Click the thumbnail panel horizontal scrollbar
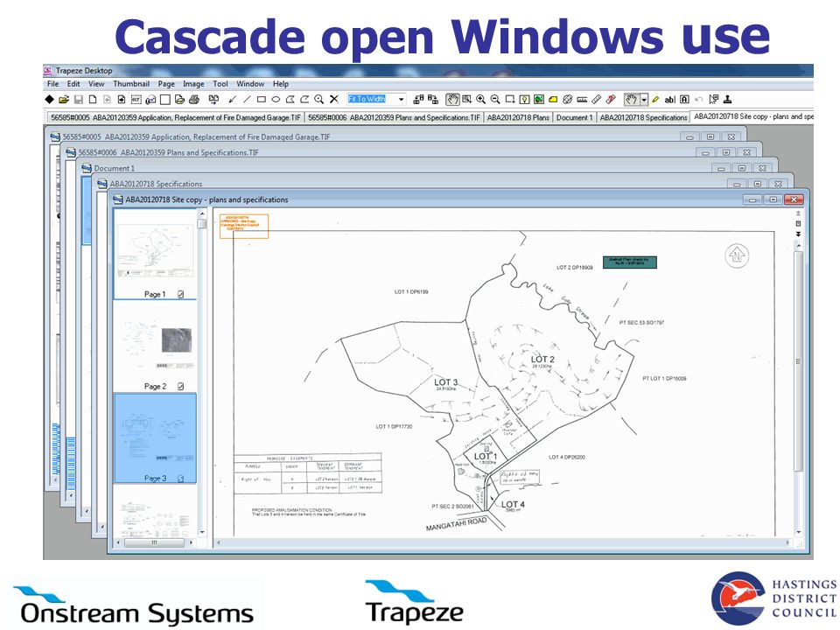 tap(154, 542)
